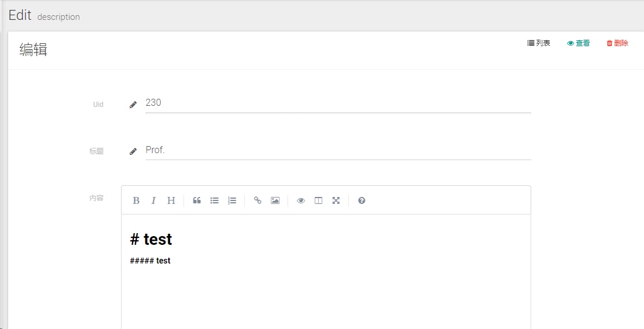Open 查看 view page
The height and width of the screenshot is (329, 644).
coord(579,43)
